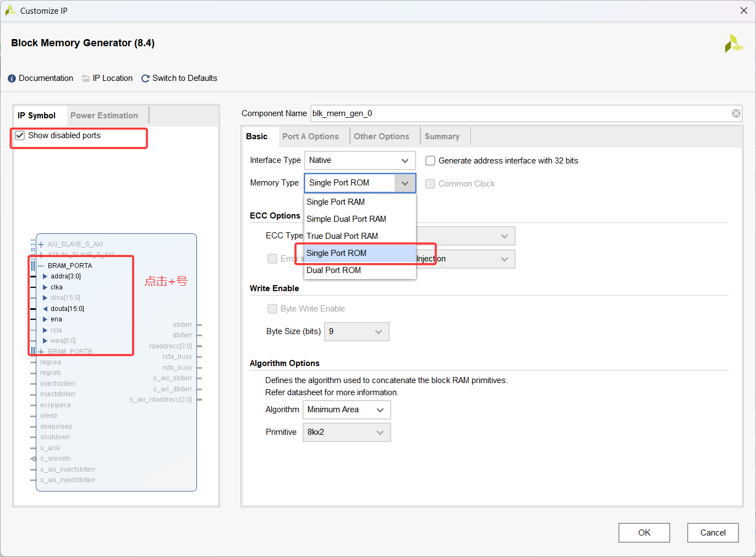Open the Algorithm dropdown
756x557 pixels.
click(x=347, y=410)
